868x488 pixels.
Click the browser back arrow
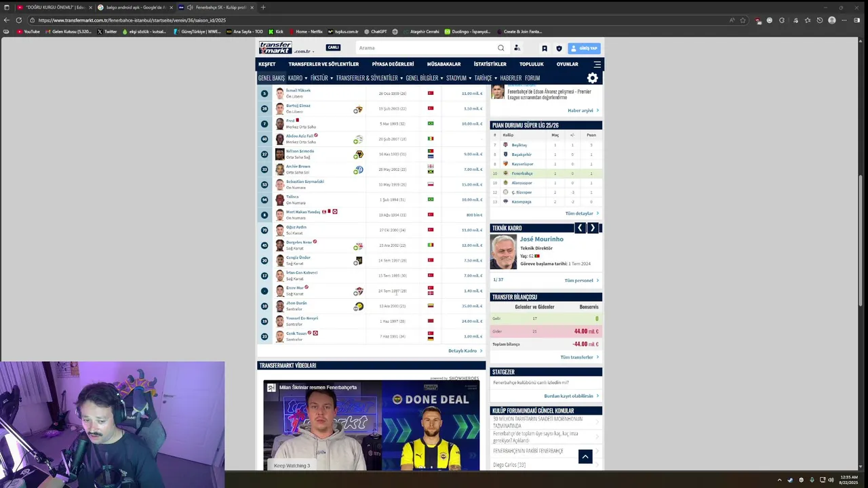(x=6, y=20)
